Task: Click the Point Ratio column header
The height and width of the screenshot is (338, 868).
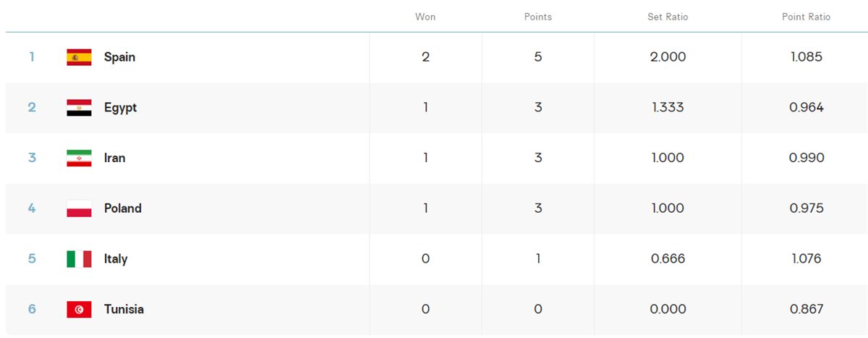Action: 807,17
